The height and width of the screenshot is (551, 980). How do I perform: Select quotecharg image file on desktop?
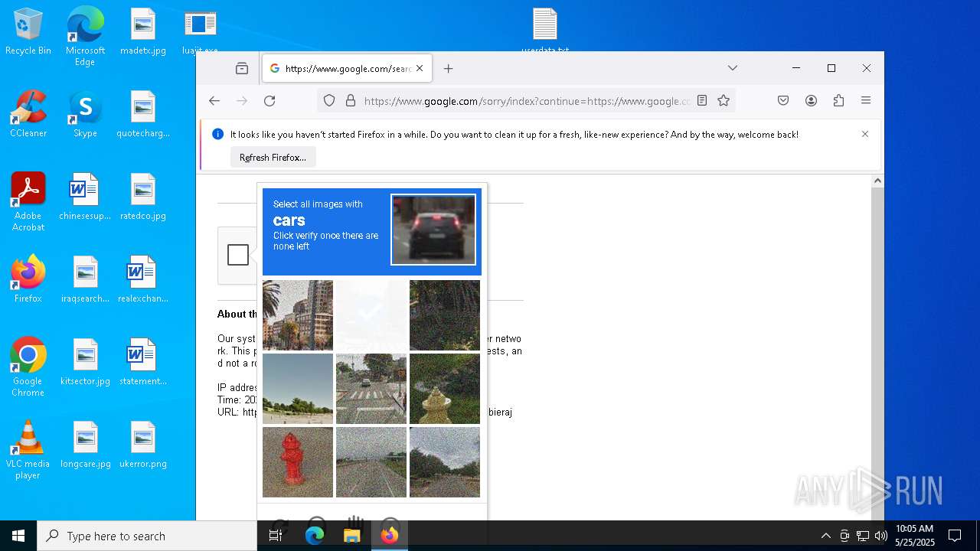(143, 114)
